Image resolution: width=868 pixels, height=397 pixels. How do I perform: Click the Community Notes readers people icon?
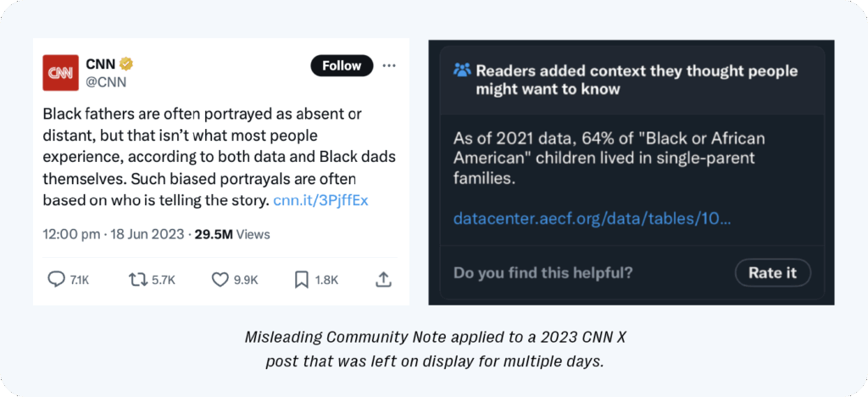[462, 70]
